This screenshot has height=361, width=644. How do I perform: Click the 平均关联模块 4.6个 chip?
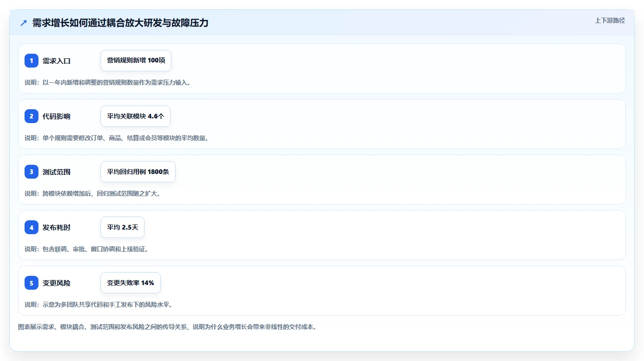pyautogui.click(x=135, y=116)
